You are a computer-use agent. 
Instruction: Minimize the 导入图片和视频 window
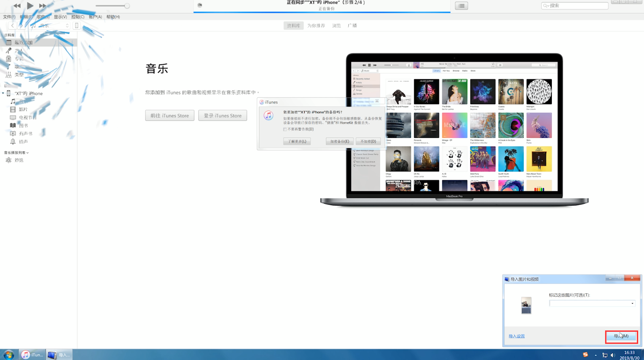610,278
